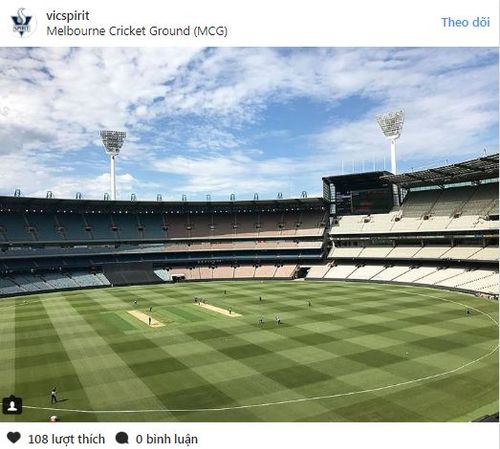The height and width of the screenshot is (449, 500).
Task: View the 108 lượt thích likes count
Action: [66, 439]
